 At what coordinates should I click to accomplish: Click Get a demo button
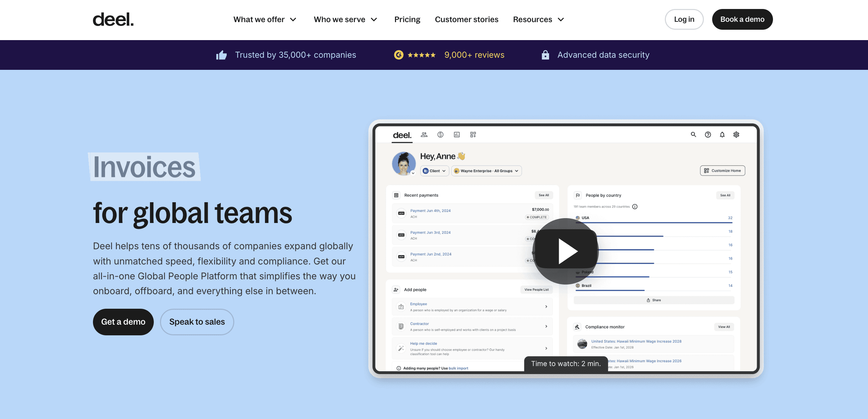tap(123, 322)
